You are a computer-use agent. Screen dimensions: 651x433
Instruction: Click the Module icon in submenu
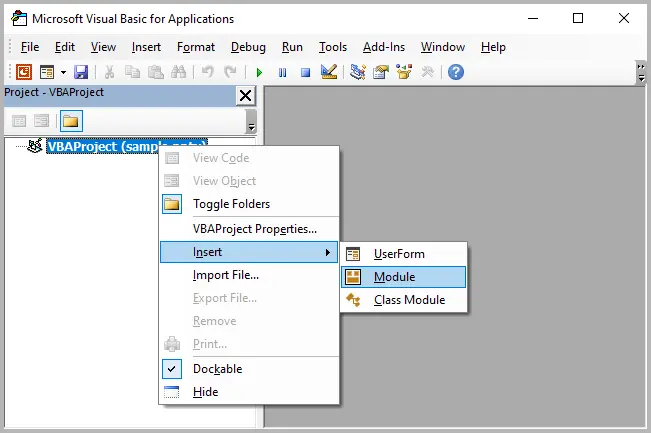[x=353, y=277]
